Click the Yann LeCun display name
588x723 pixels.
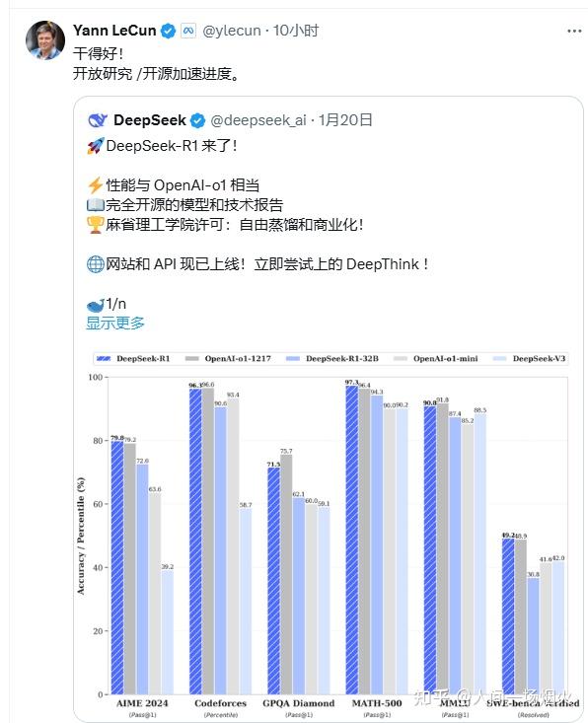pyautogui.click(x=114, y=31)
